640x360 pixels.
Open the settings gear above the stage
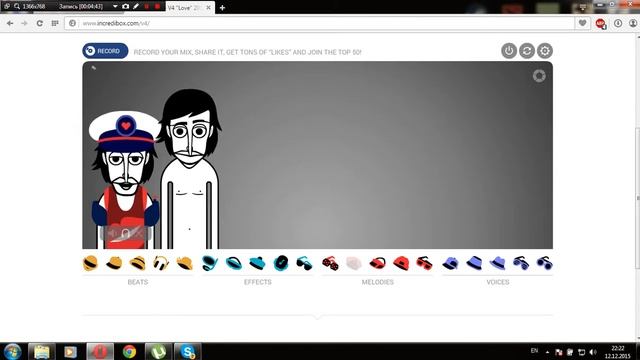coord(545,51)
